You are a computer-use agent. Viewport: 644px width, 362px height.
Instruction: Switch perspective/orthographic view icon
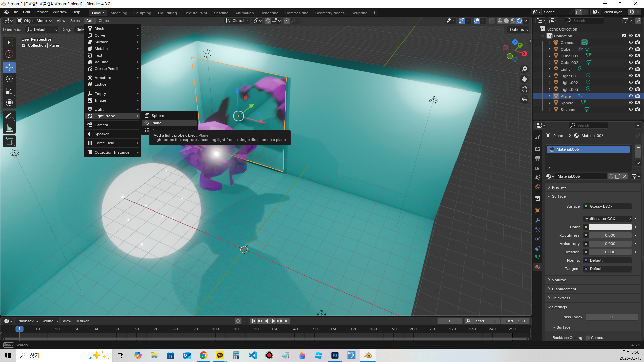pyautogui.click(x=524, y=99)
